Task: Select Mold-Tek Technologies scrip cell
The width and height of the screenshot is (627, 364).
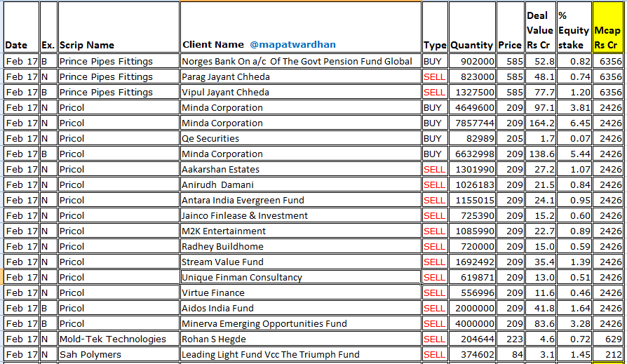Action: (119, 339)
